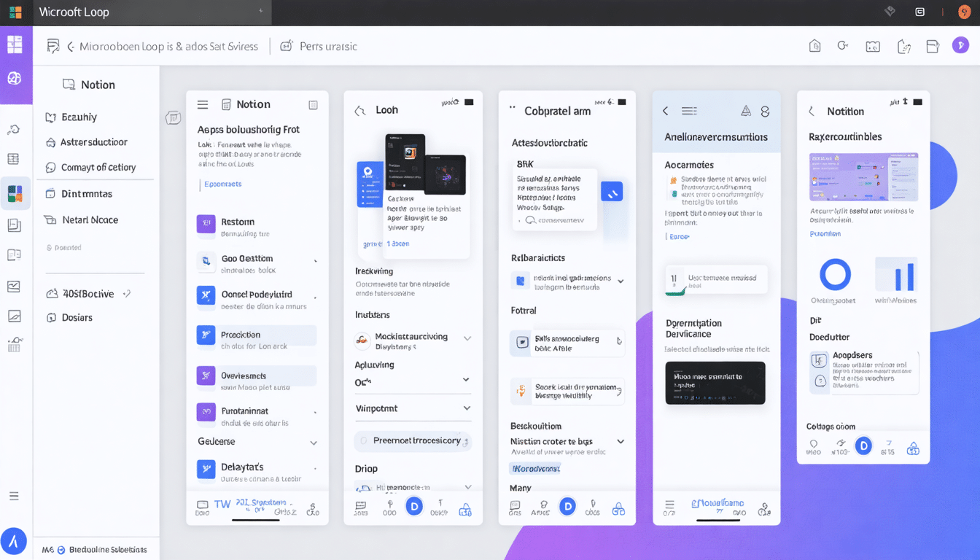
Task: Click the square window icon in the title bar
Action: click(x=919, y=12)
